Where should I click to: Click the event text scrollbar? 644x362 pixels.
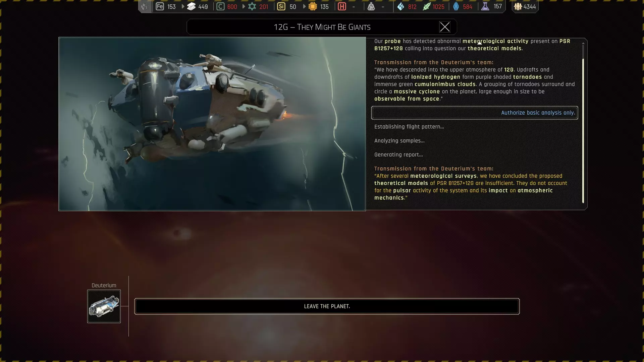tap(583, 131)
